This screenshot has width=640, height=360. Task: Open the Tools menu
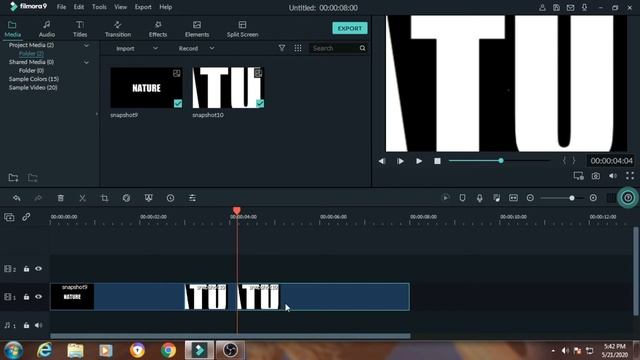[99, 7]
